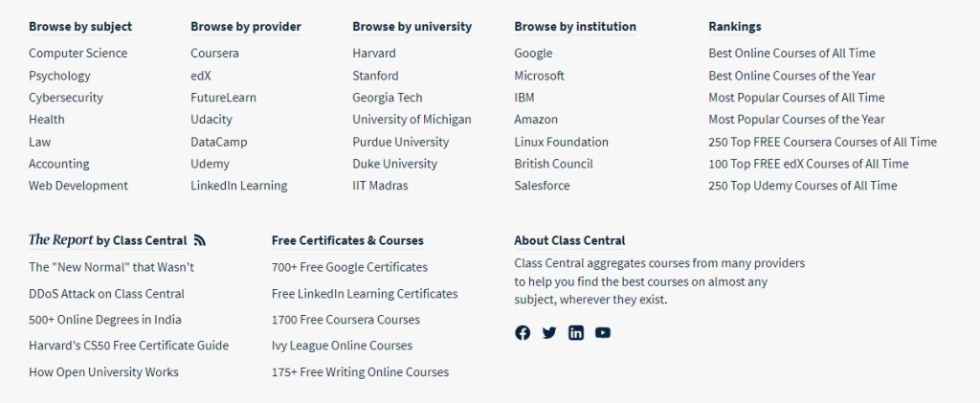Browse Ivy League Online Courses
The width and height of the screenshot is (980, 403).
tap(342, 346)
